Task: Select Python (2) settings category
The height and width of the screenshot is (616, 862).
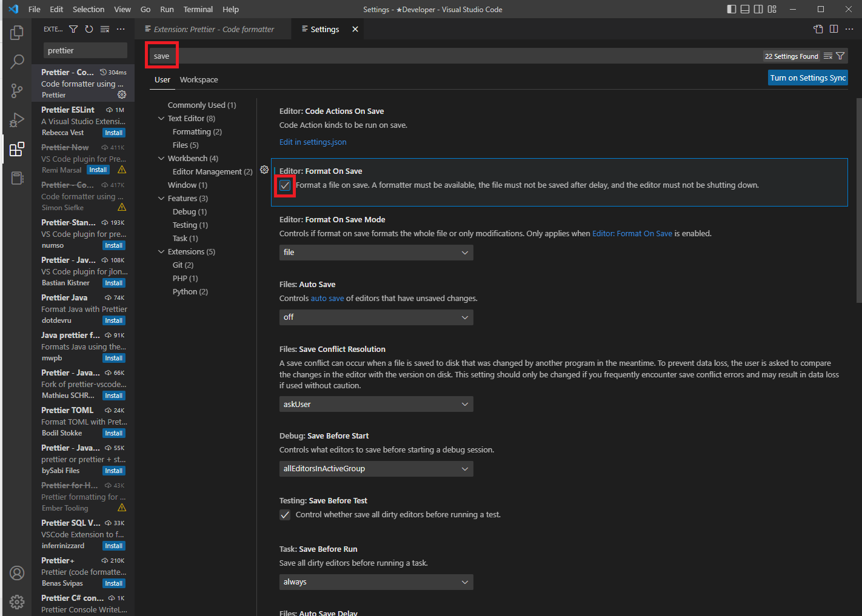Action: tap(190, 292)
